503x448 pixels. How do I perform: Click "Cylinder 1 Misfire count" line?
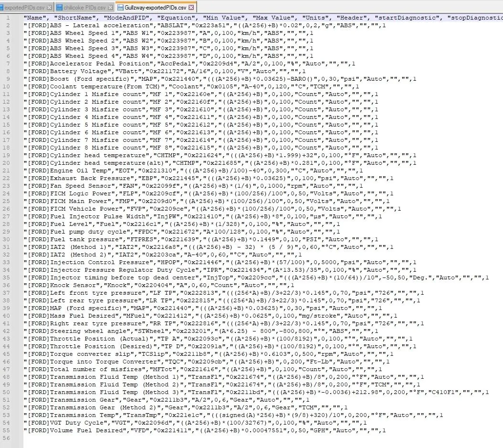201,94
